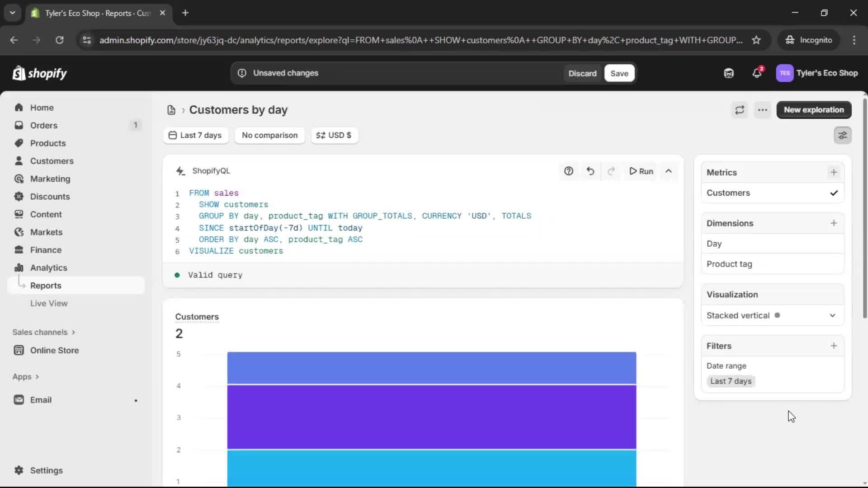The image size is (868, 488).
Task: Open the Stacked vertical visualization dropdown
Action: [772, 315]
